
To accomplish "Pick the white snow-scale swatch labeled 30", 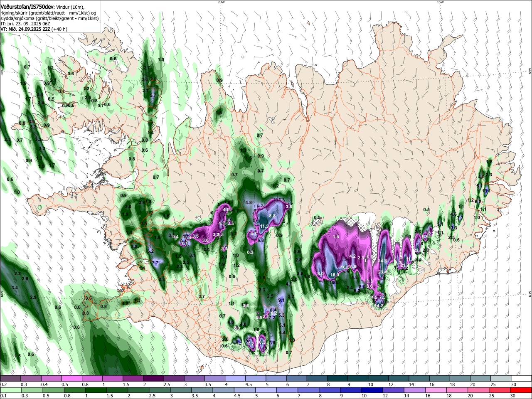I will [521, 378].
